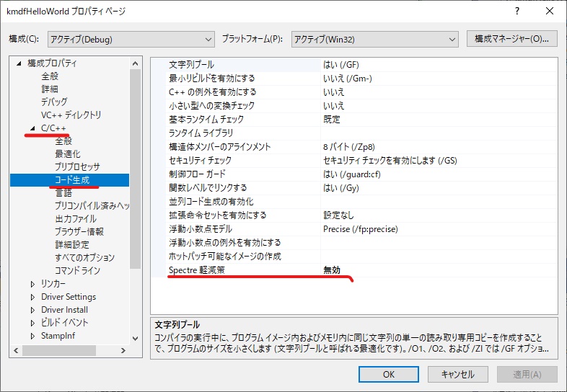567x392 pixels.
Task: Select VC++ ディレクトリ in the tree
Action: [x=71, y=115]
